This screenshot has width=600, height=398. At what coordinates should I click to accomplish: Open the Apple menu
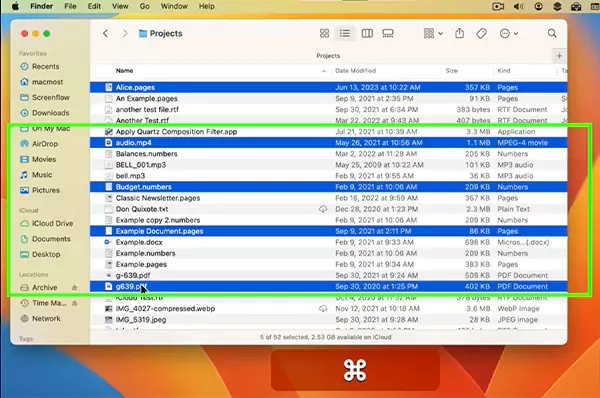15,7
